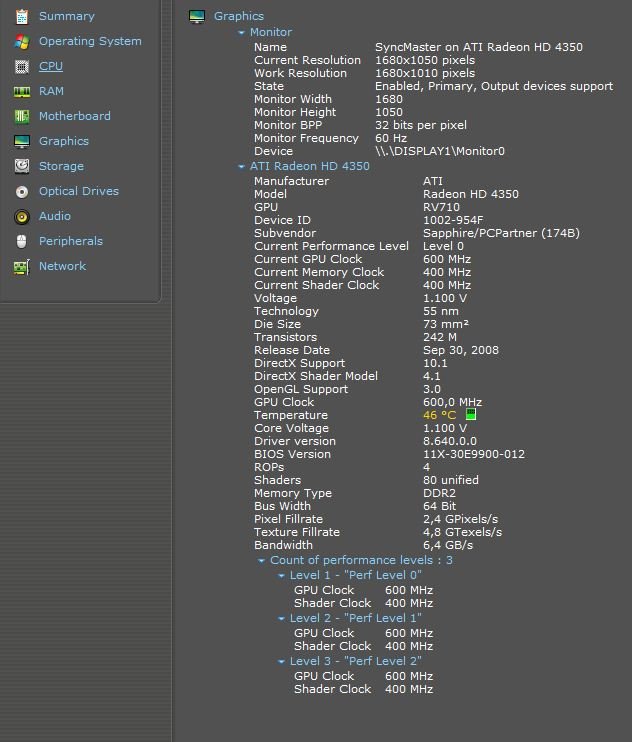Click the Network icon in sidebar
Image resolution: width=632 pixels, height=742 pixels.
[x=21, y=267]
